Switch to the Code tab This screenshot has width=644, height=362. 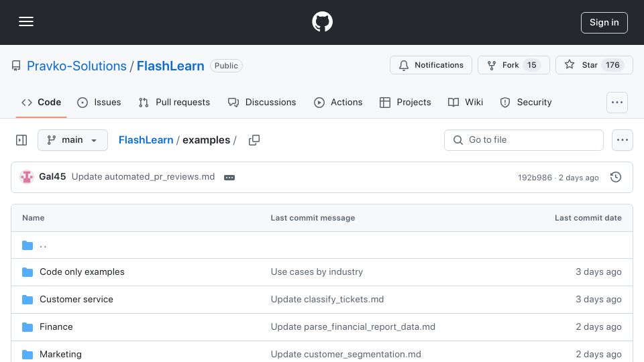[x=41, y=102]
